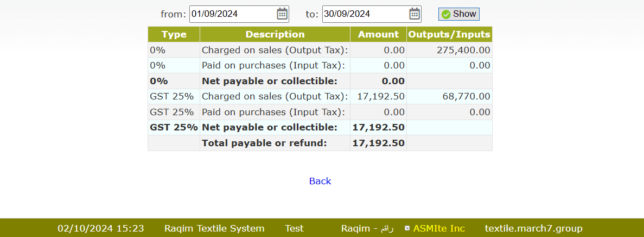Click textile.march7.group in the footer
The image size is (644, 237).
pyautogui.click(x=533, y=228)
